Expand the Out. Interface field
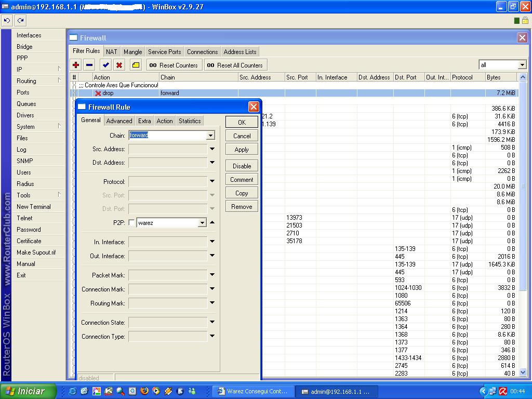Image resolution: width=532 pixels, height=399 pixels. [212, 255]
